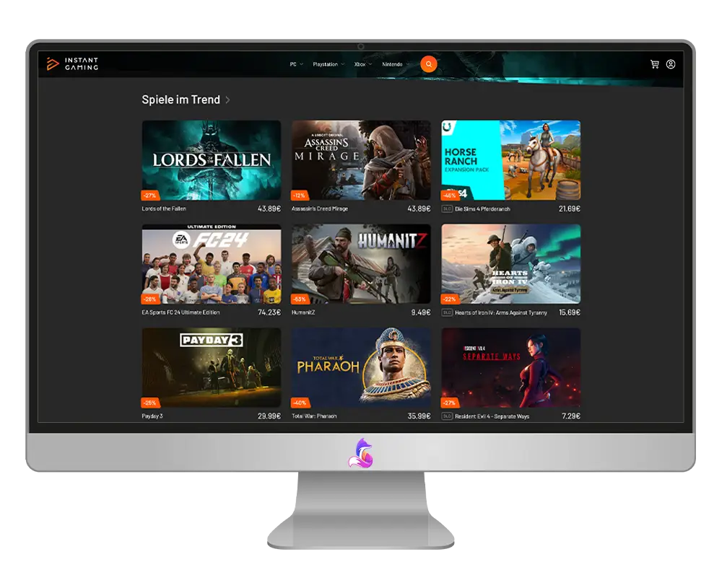Click -25% badge on Payday 3 card

[149, 403]
